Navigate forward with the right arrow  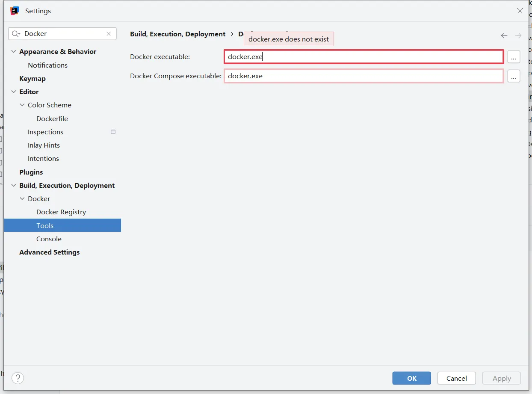[x=518, y=36]
